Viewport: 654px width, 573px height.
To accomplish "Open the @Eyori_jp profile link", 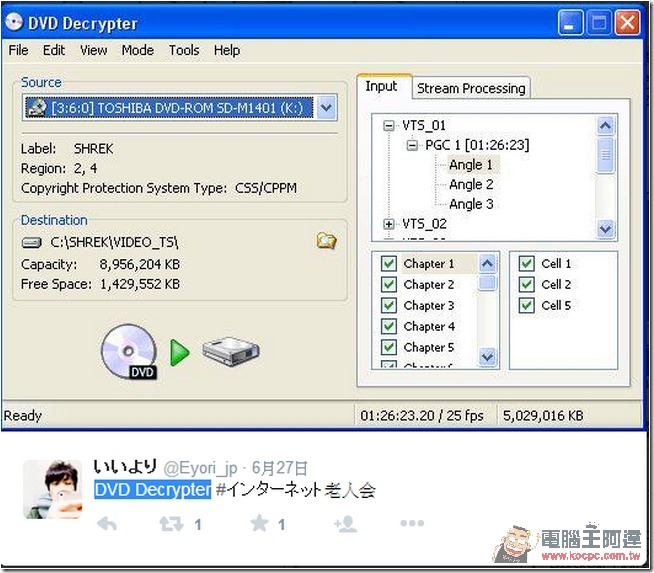I will click(x=201, y=468).
